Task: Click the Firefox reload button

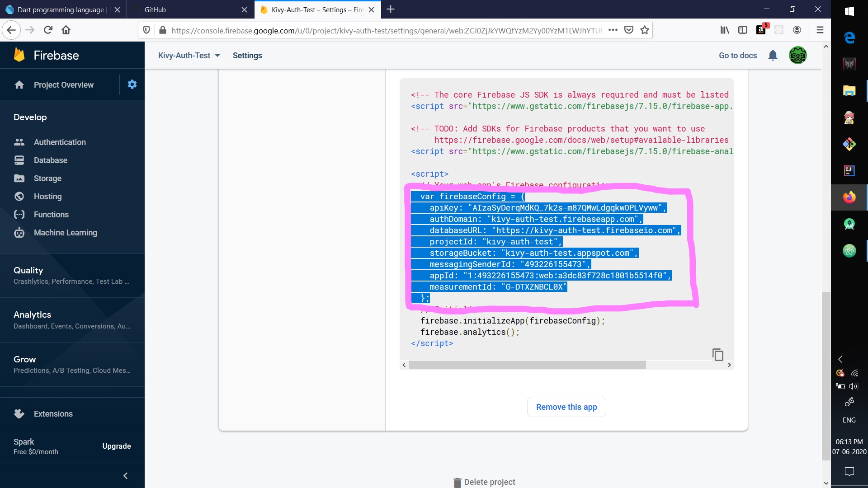Action: (x=48, y=30)
